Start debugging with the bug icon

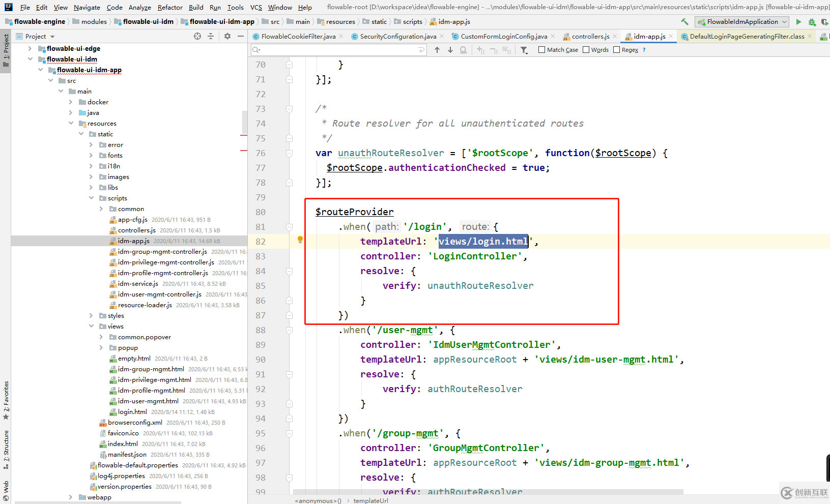point(812,22)
